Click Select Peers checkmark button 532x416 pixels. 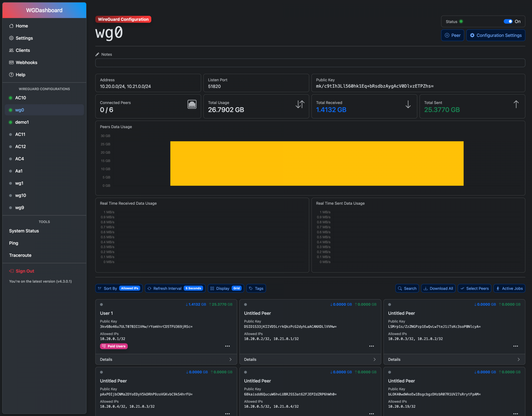coord(474,289)
